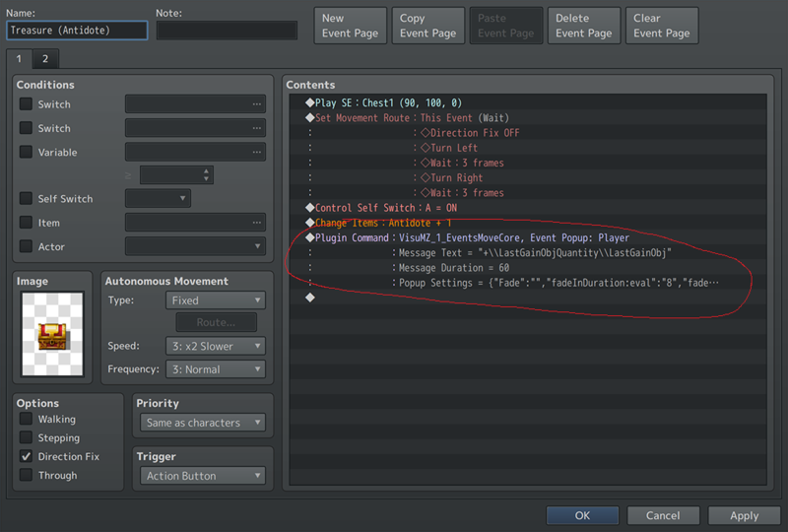Enable the Walking option checkbox
Screen dimensions: 788x532
pos(26,420)
